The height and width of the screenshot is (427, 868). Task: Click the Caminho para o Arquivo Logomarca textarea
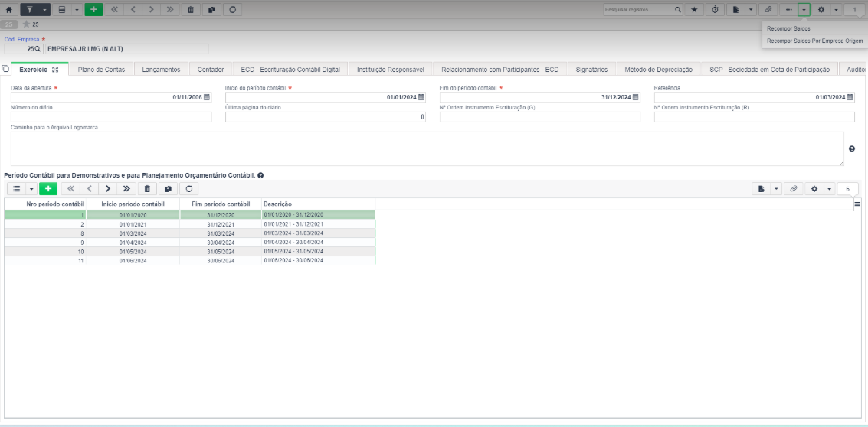point(427,148)
